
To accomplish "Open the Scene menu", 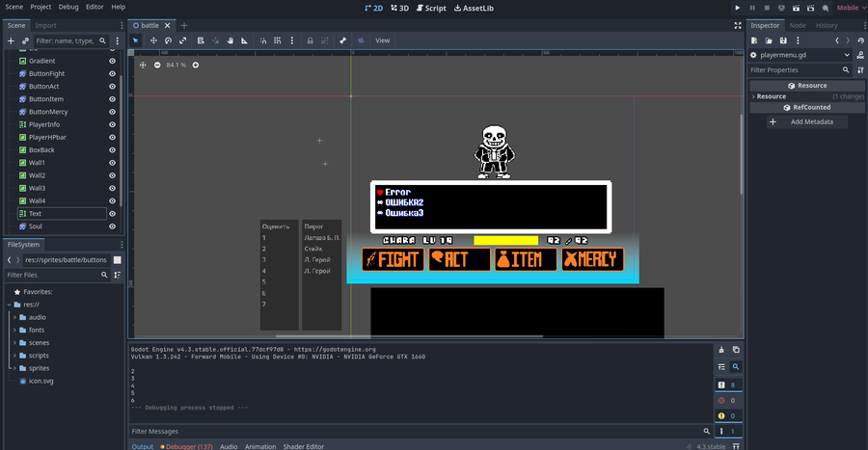I will point(14,7).
